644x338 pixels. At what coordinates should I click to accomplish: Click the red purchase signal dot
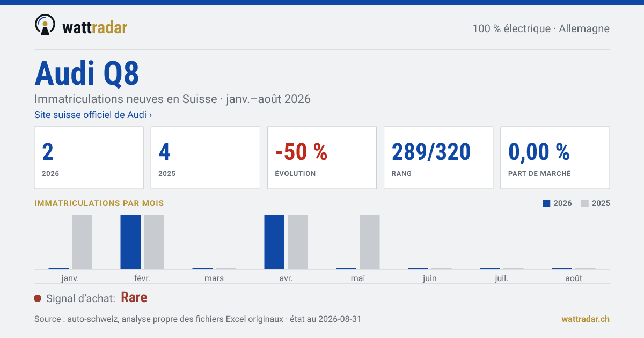point(38,298)
